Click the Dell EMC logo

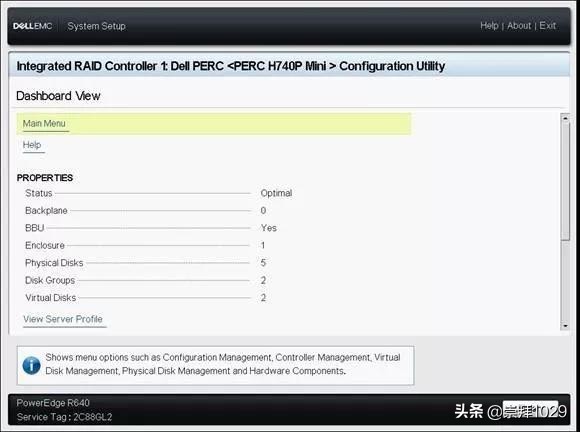(33, 26)
